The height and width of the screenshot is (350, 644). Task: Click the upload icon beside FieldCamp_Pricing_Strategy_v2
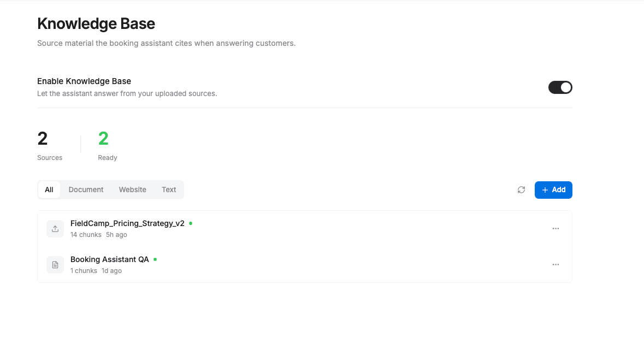coord(55,228)
